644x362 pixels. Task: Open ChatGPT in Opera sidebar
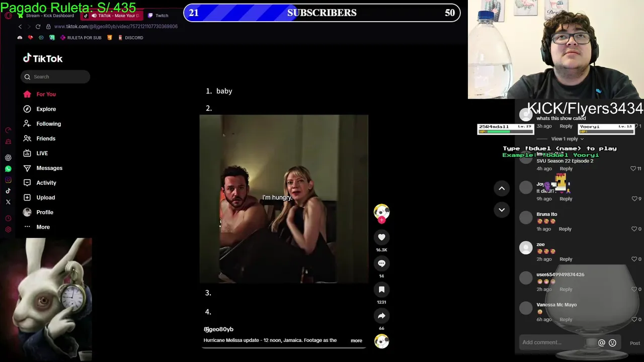[x=8, y=158]
